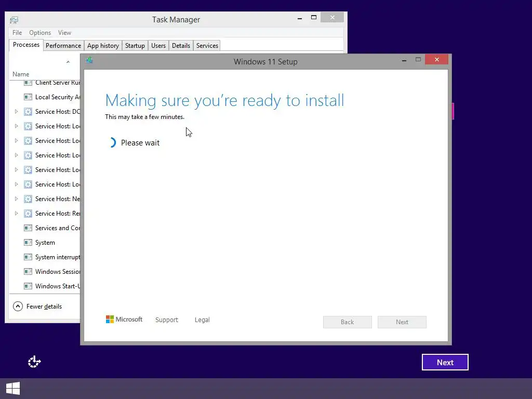The image size is (532, 399).
Task: Click the Service Host: Ne gear icon
Action: pos(28,199)
